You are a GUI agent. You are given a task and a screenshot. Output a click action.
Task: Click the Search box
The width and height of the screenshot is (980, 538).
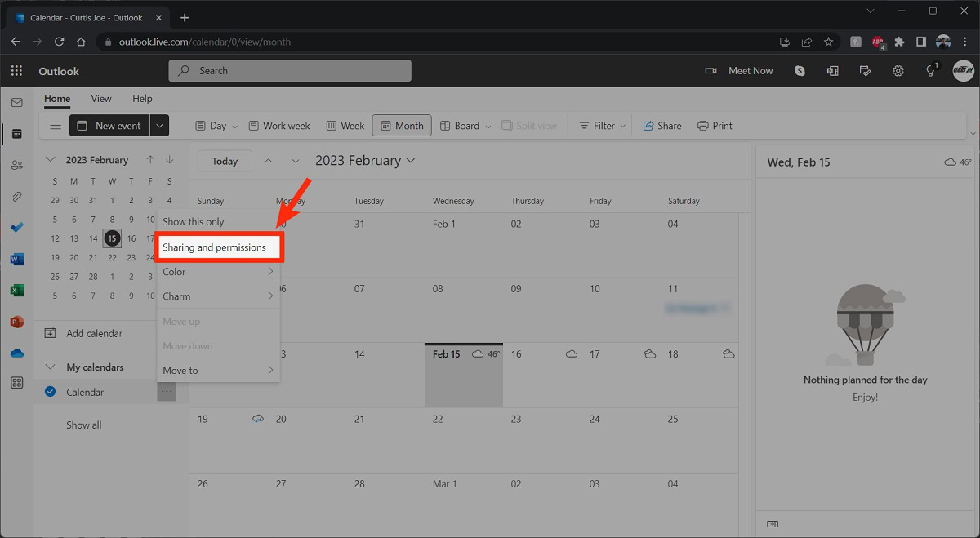(290, 71)
